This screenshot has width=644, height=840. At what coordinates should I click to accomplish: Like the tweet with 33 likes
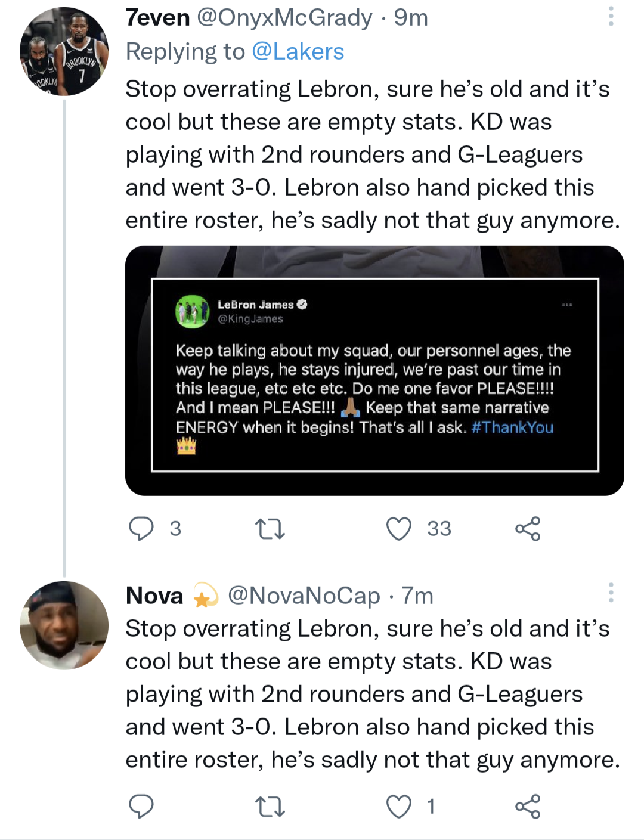pos(399,529)
